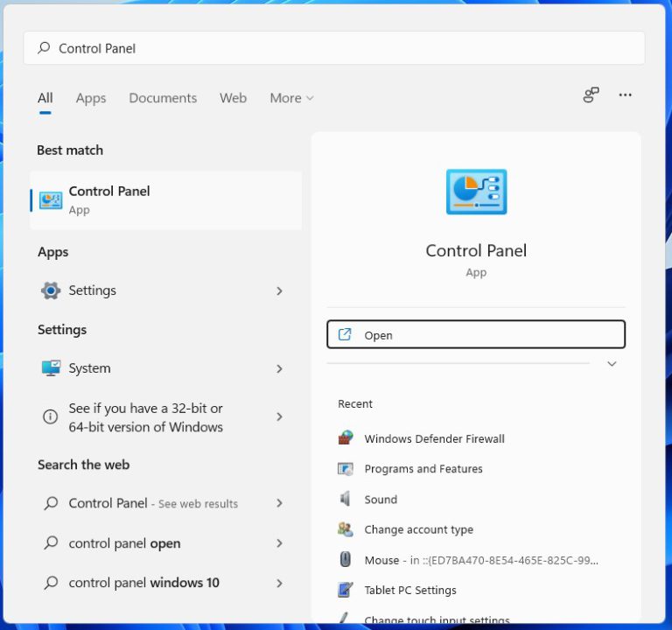Click the search box containing Control Panel

(x=332, y=48)
